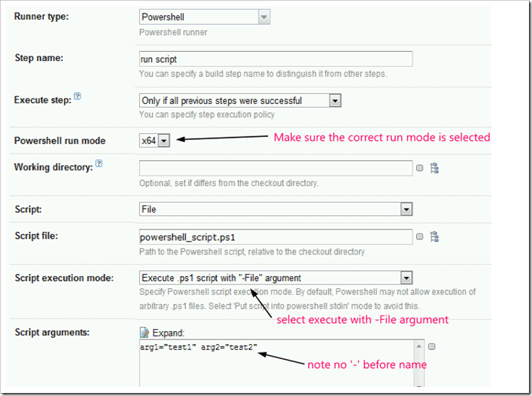This screenshot has width=532, height=396.
Task: Click the Step name text field
Action: [x=275, y=59]
